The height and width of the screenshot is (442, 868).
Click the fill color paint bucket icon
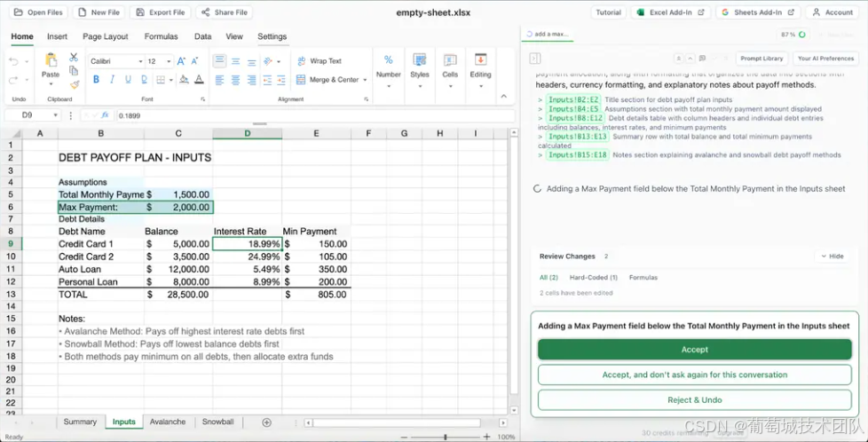184,80
